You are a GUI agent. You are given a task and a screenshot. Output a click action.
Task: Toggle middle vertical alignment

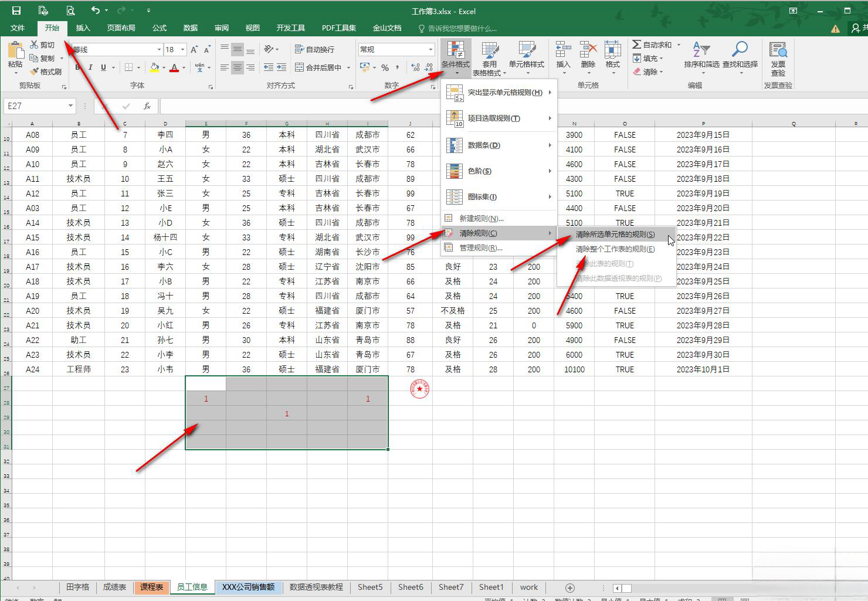click(237, 49)
